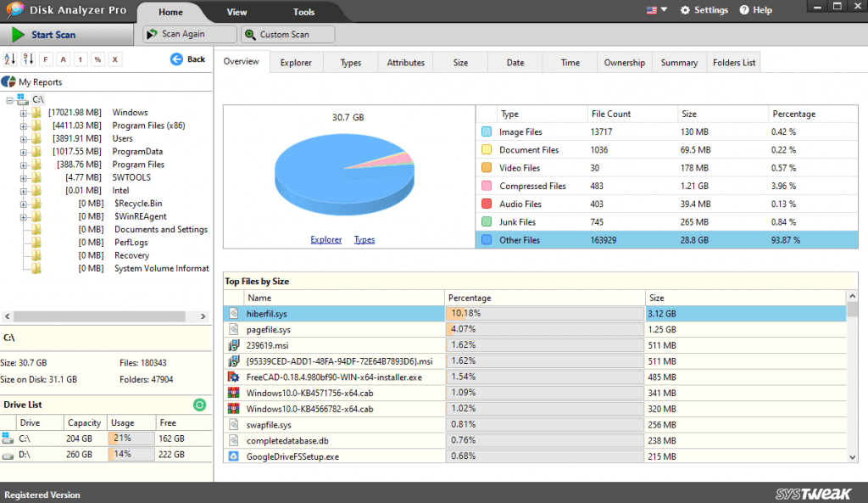Click the C:\ drive icon in Drive List
This screenshot has width=868, height=503.
[x=7, y=439]
